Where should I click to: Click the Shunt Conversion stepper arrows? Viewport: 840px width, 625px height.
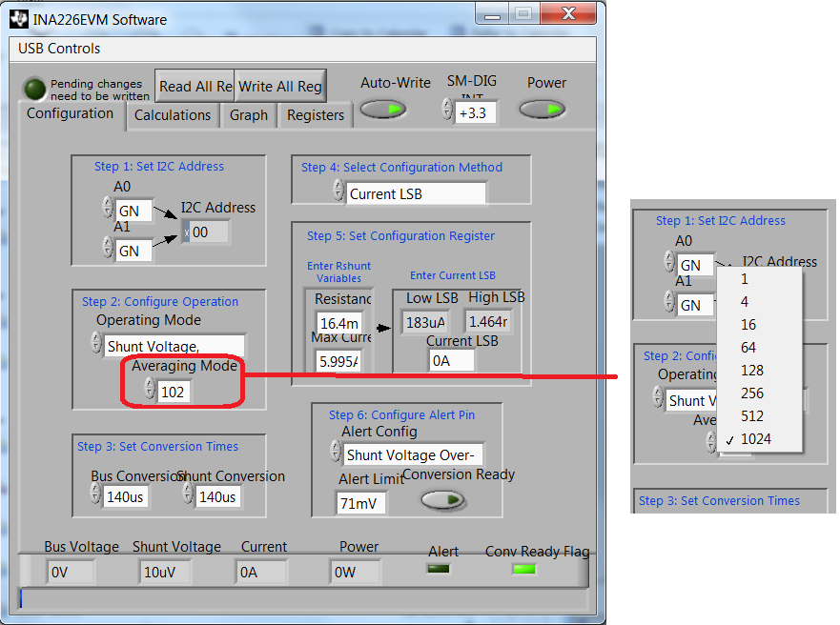point(188,494)
